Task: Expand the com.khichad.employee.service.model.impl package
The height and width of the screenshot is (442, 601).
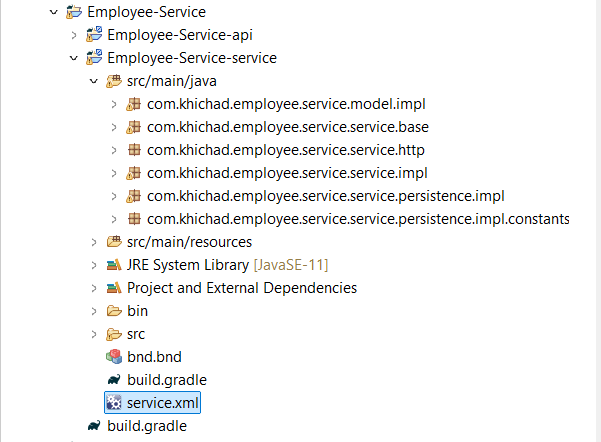Action: tap(114, 104)
